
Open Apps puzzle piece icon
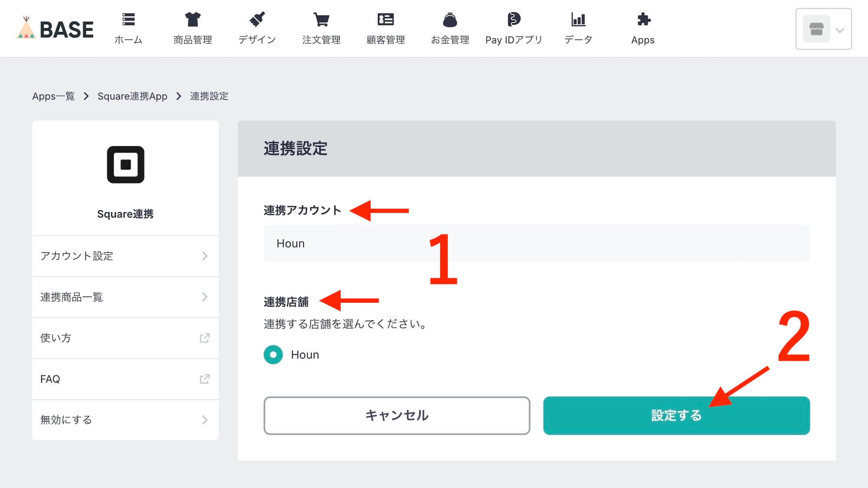coord(643,20)
